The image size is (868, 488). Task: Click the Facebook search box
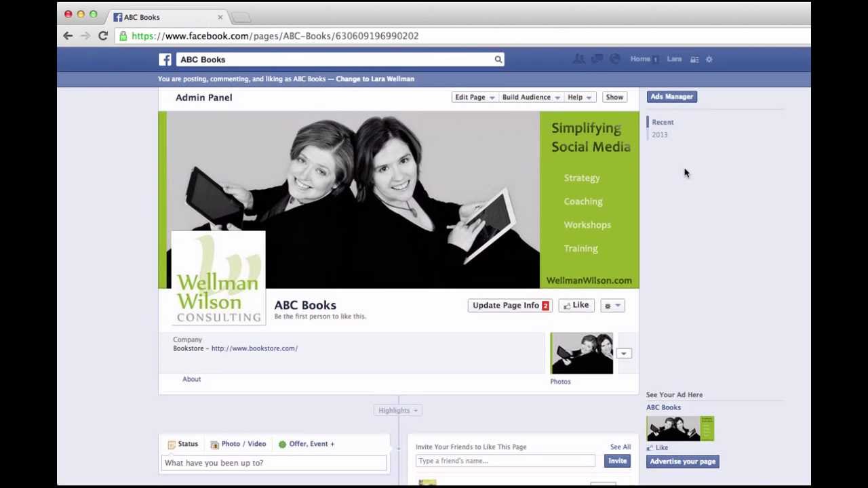click(x=340, y=60)
